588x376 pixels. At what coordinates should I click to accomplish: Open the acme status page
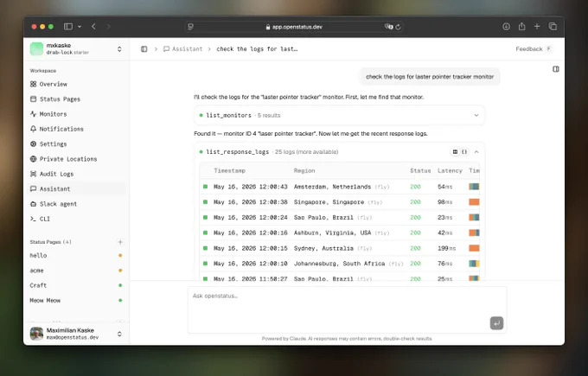click(x=76, y=271)
